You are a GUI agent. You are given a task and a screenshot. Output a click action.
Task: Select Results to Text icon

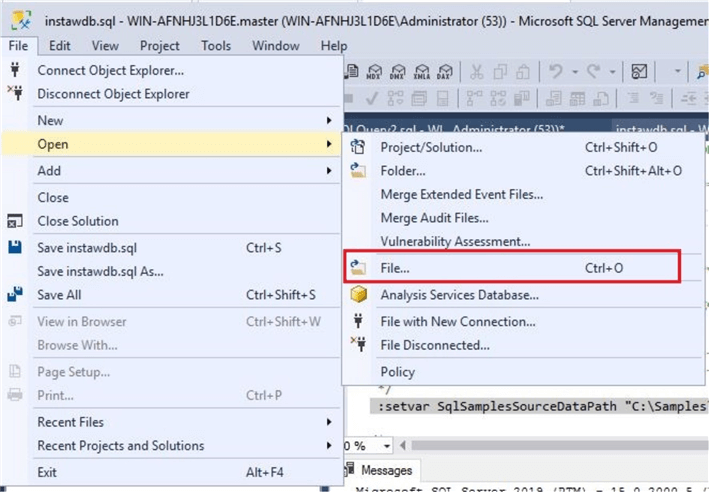pos(553,98)
